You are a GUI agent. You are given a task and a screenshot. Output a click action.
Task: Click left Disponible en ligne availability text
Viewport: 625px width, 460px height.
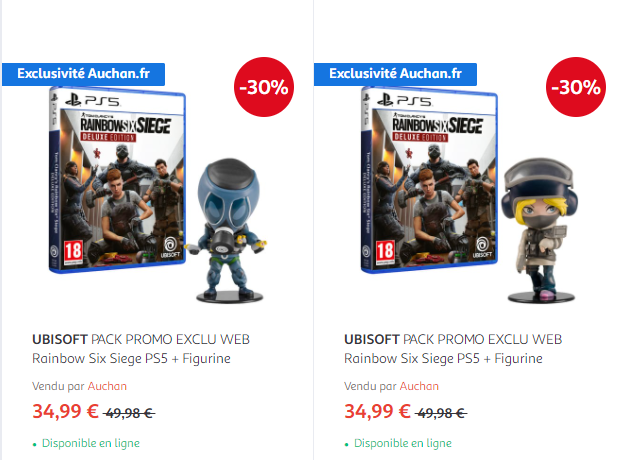click(x=91, y=443)
